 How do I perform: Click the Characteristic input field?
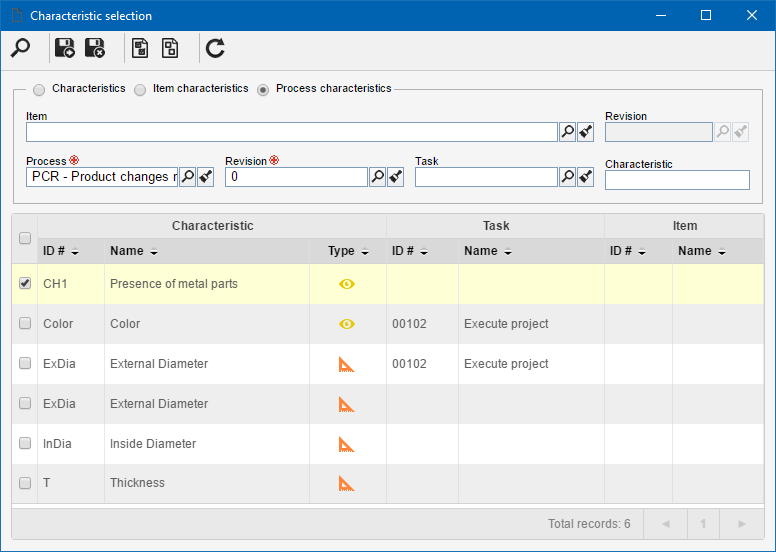click(677, 180)
